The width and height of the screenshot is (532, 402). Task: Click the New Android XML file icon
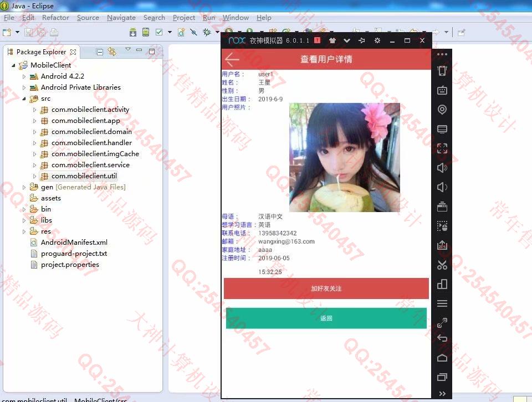point(182,32)
